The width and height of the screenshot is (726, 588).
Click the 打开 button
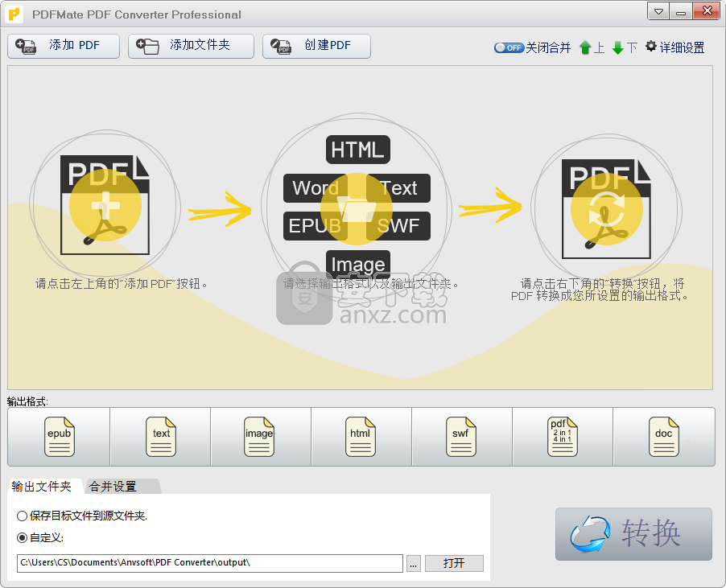pyautogui.click(x=454, y=564)
